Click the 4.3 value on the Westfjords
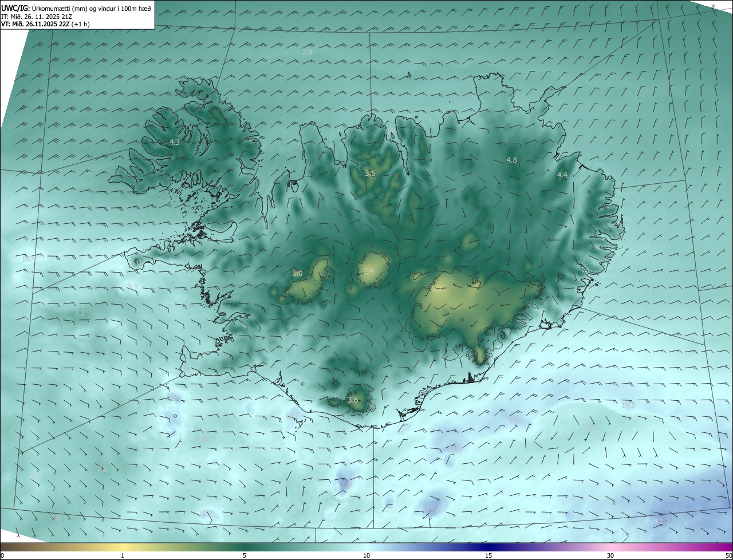The width and height of the screenshot is (733, 560). tap(174, 142)
